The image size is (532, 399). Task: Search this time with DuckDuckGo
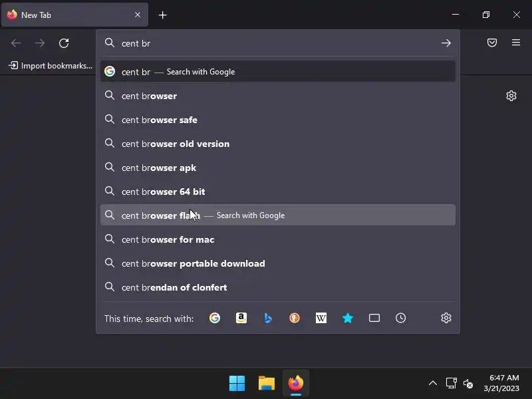(295, 319)
